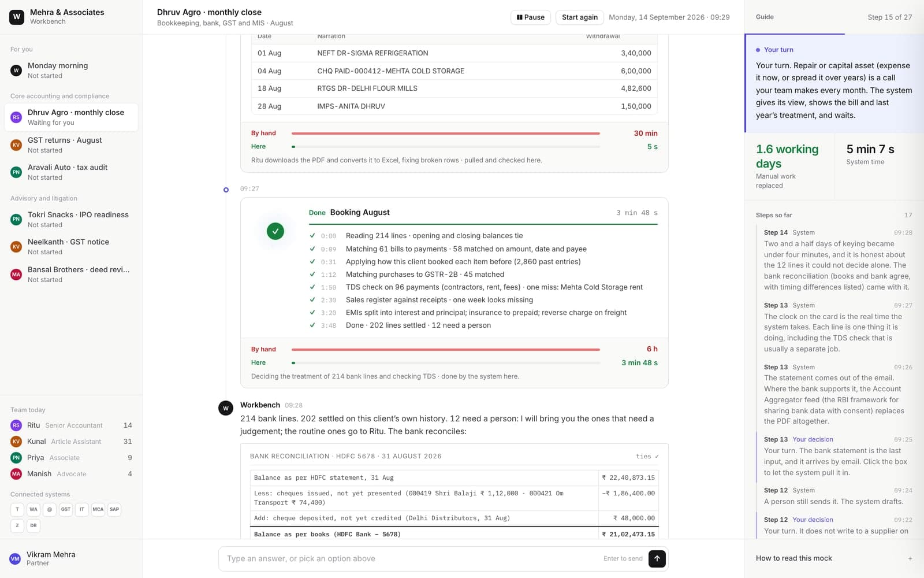The width and height of the screenshot is (924, 578).
Task: Click Priya's PN avatar in Team today
Action: point(16,458)
